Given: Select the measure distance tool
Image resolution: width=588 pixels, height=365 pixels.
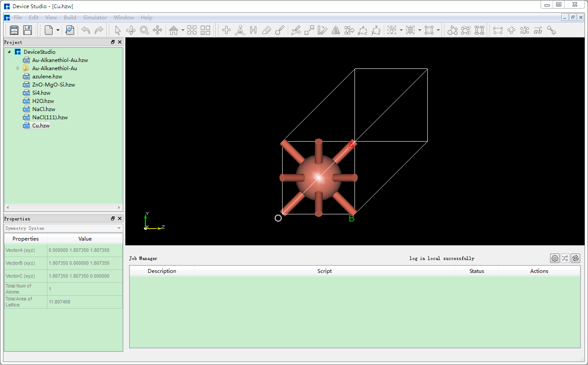Looking at the screenshot, I should 498,30.
